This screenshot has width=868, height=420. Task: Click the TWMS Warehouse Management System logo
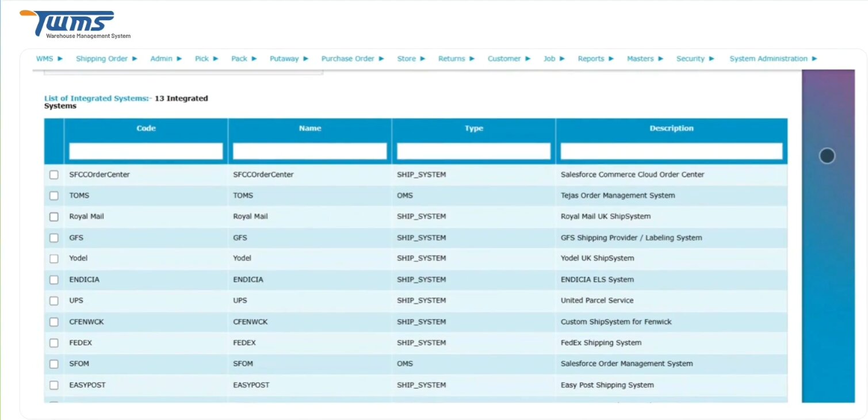75,24
